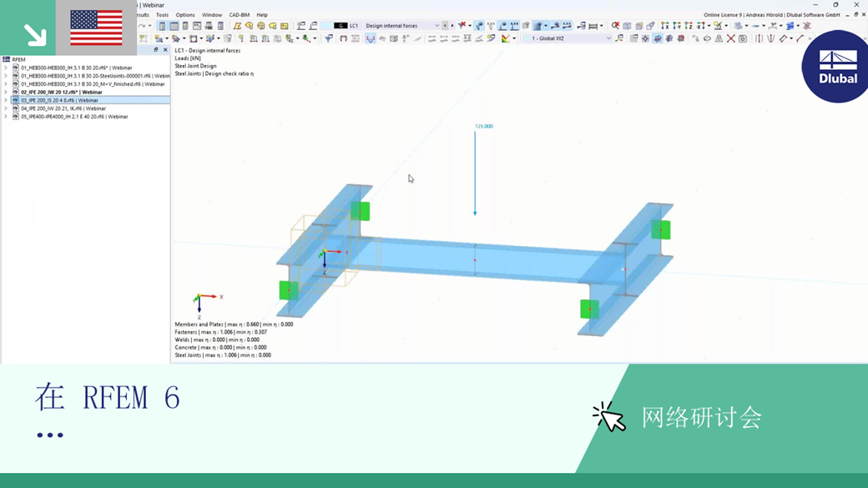Select model 02_IPE 200_IW 20 12.rf6
This screenshot has width=868, height=488.
(x=62, y=92)
